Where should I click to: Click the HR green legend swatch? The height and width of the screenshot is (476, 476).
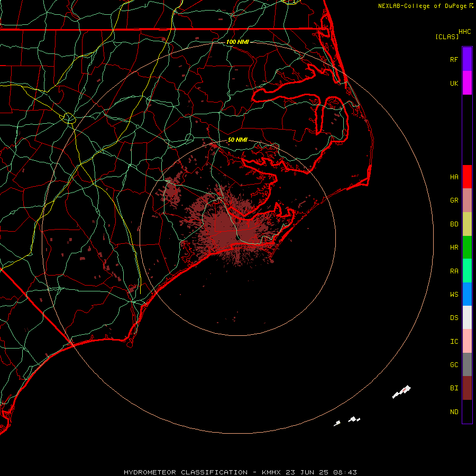click(x=467, y=248)
